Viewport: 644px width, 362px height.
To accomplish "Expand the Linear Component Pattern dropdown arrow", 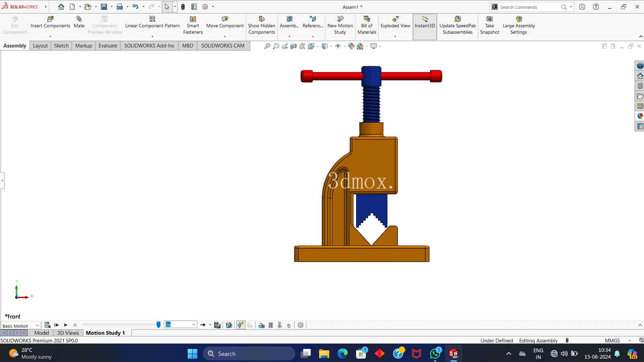I will (152, 36).
